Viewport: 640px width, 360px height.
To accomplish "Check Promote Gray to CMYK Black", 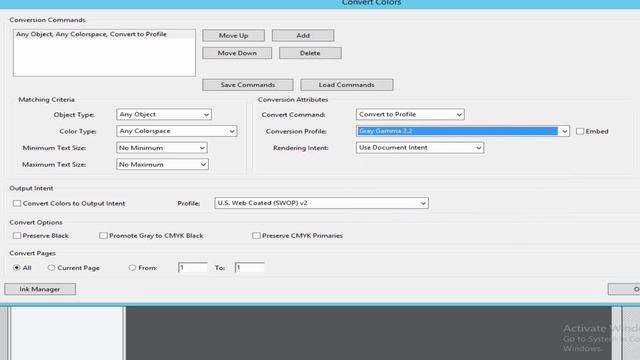I will tap(103, 236).
